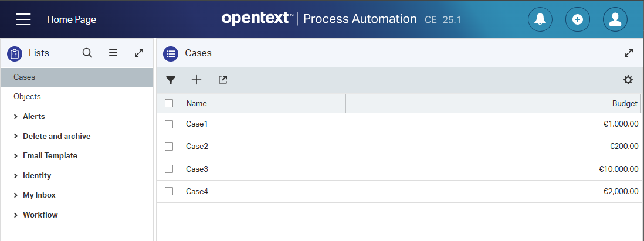Screen dimensions: 644x241
Task: Open the hamburger main menu
Action: click(23, 19)
